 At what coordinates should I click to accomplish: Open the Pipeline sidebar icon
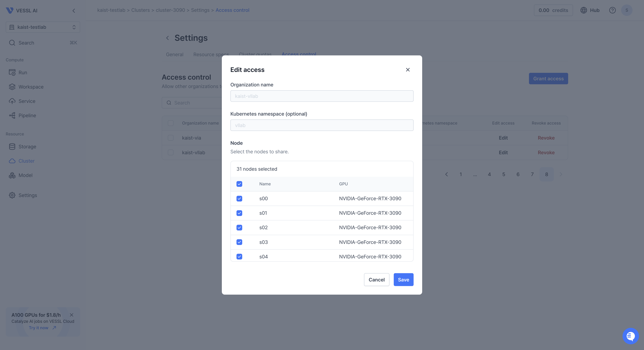pyautogui.click(x=12, y=115)
